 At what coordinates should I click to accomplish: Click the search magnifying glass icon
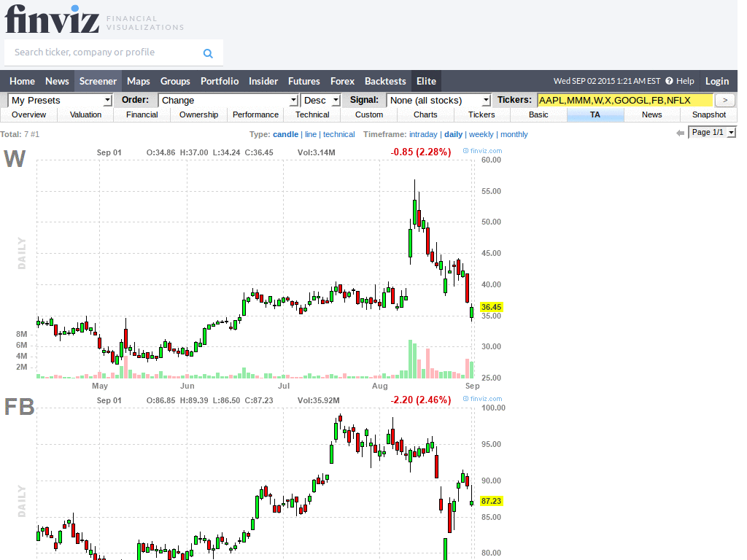[208, 52]
